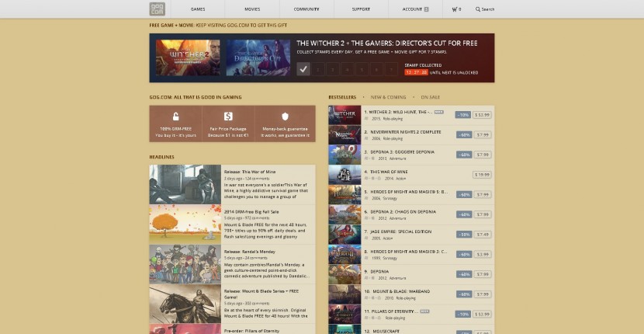This screenshot has height=334, width=644.
Task: Open the Release: This War of Mine headline
Action: point(250,172)
